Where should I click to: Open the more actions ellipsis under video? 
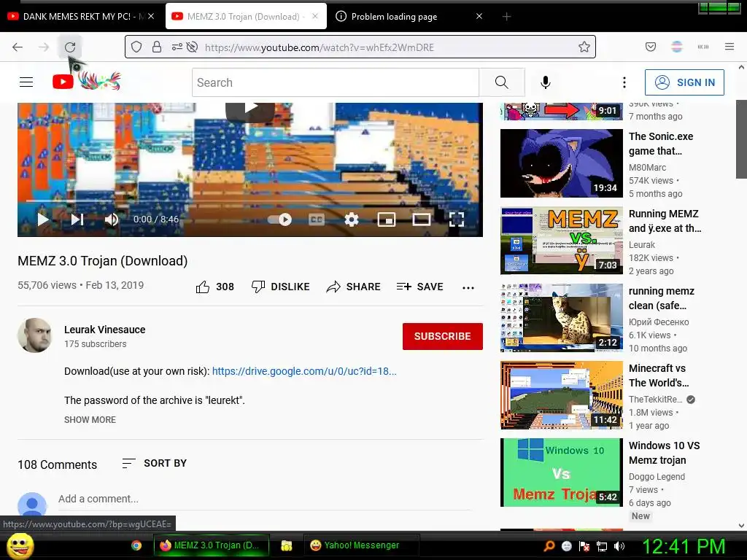click(468, 287)
